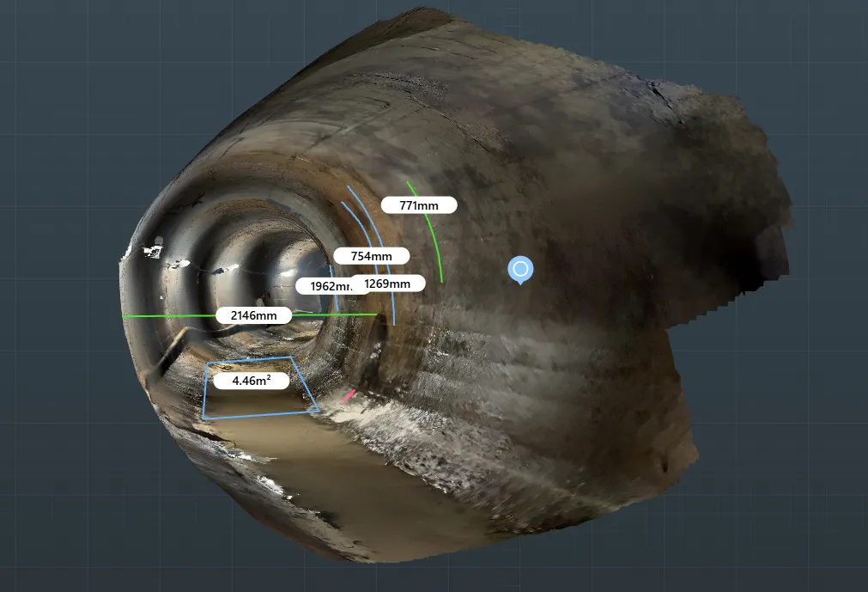Image resolution: width=868 pixels, height=592 pixels.
Task: Select the 1269mm measurement label
Action: click(387, 284)
